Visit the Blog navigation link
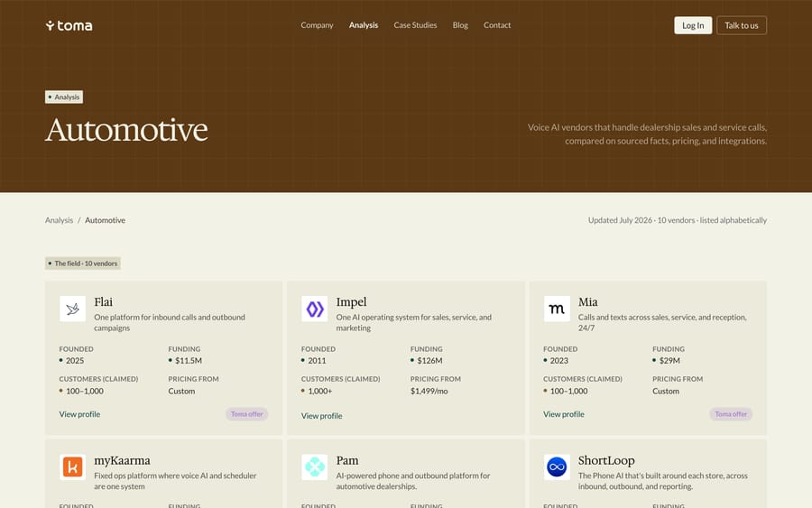Image resolution: width=812 pixels, height=508 pixels. 460,25
